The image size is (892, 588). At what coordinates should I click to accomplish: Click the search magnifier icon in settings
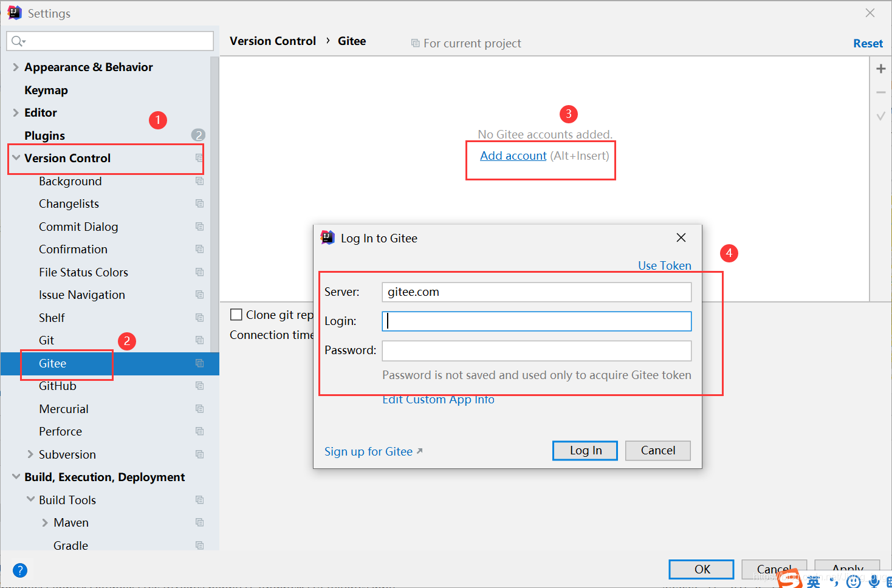pyautogui.click(x=16, y=41)
